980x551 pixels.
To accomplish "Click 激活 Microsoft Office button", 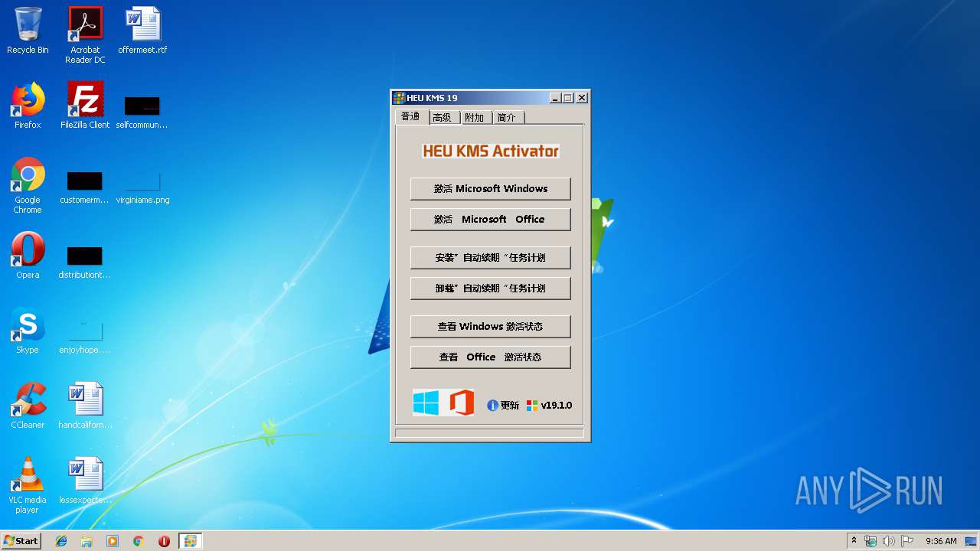I will click(491, 220).
